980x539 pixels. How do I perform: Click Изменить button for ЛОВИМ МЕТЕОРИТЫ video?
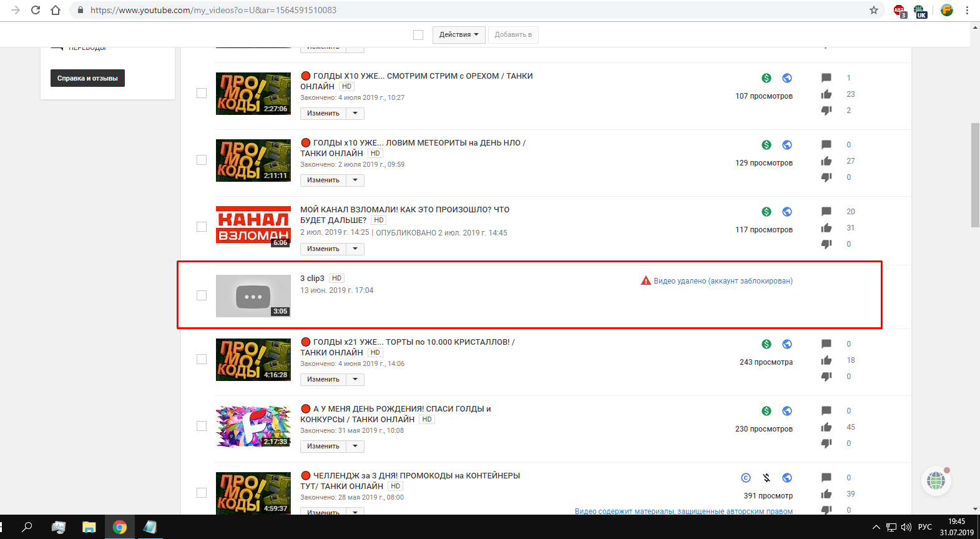(x=323, y=180)
